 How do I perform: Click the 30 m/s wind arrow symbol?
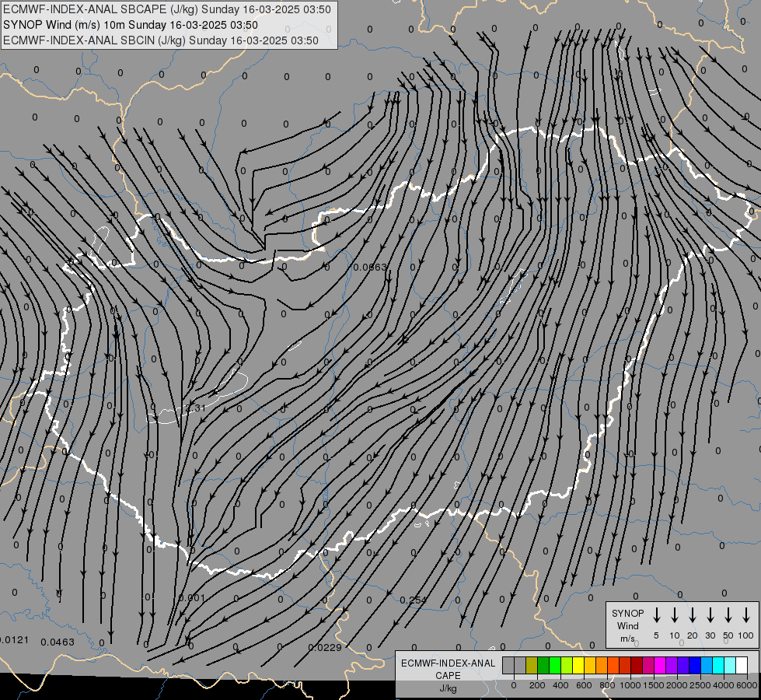pos(710,615)
